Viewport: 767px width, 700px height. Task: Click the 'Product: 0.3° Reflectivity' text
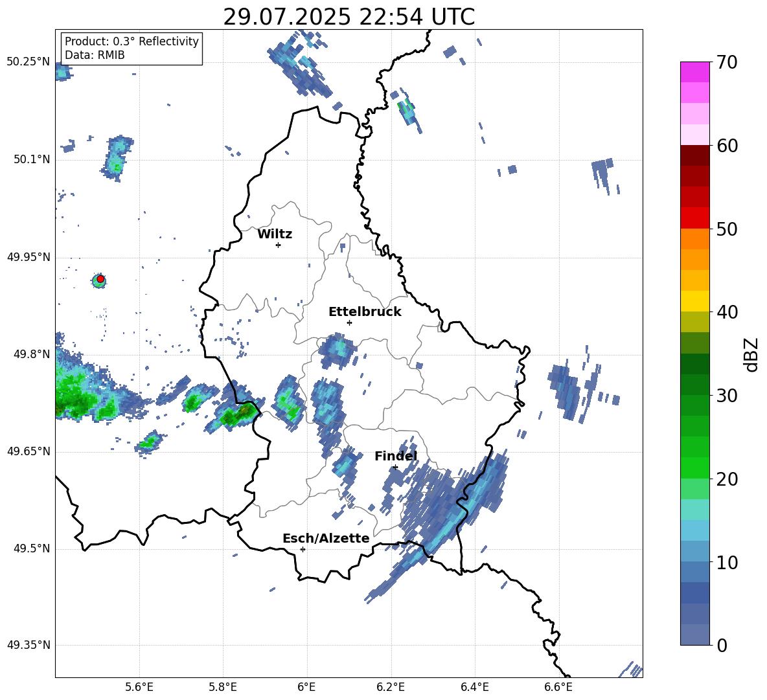(132, 41)
